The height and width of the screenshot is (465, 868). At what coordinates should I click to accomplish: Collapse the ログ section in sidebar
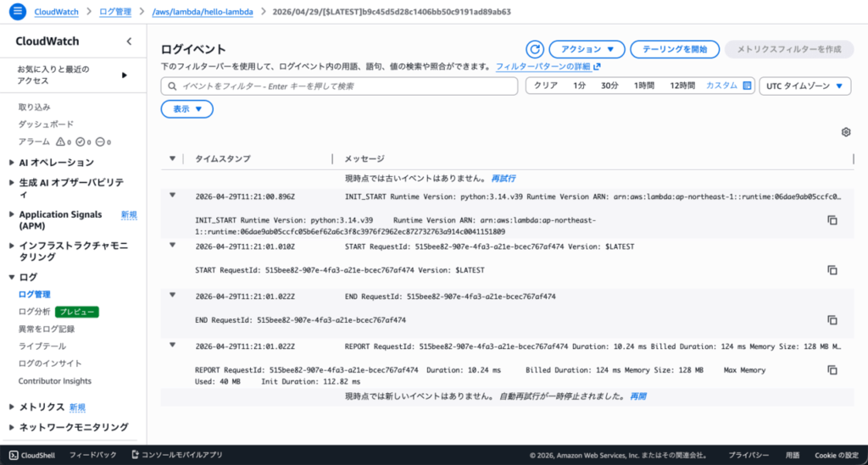point(12,277)
